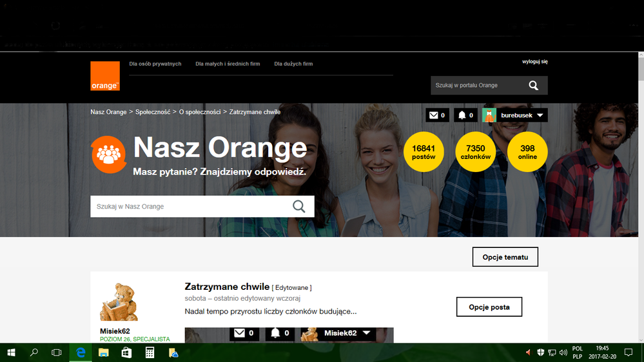
Task: Click text POZIOM 26, SPECJALISTA
Action: point(135,339)
